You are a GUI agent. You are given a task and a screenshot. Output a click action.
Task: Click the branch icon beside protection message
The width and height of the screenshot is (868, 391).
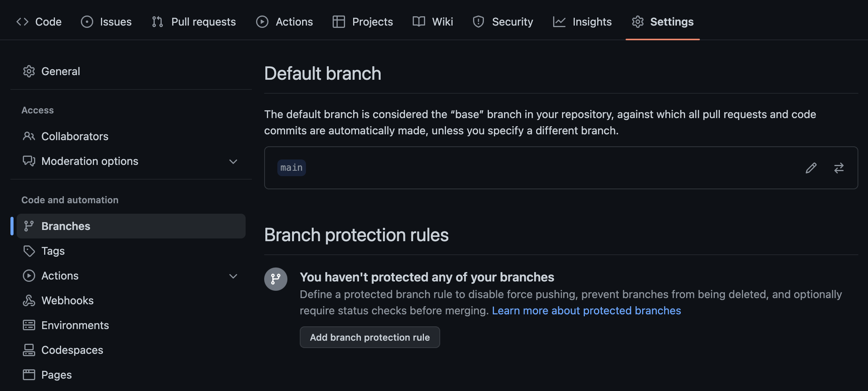tap(275, 279)
